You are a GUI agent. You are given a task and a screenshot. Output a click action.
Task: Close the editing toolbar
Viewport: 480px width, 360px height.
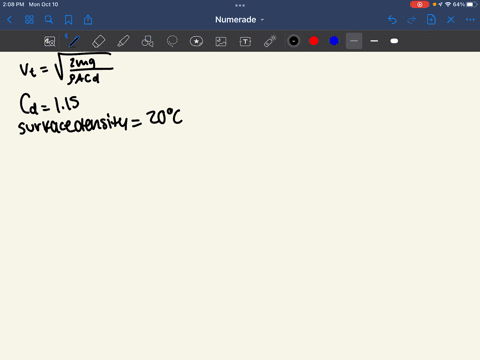[x=451, y=20]
